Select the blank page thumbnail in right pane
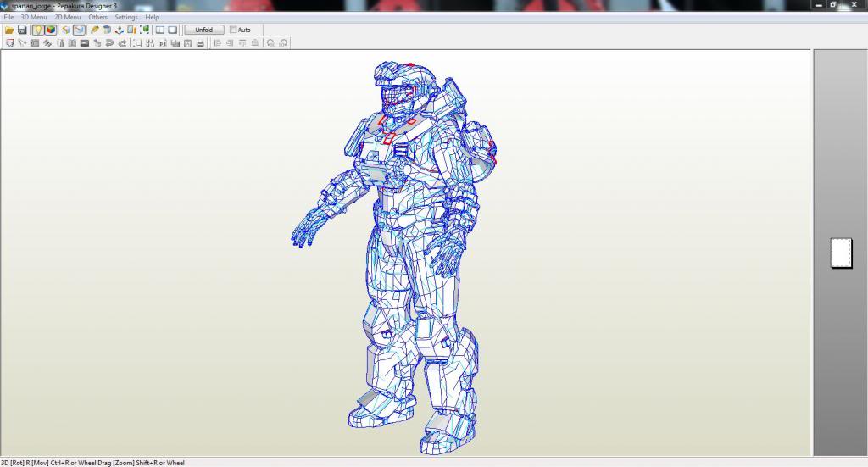Image resolution: width=868 pixels, height=467 pixels. pyautogui.click(x=842, y=253)
